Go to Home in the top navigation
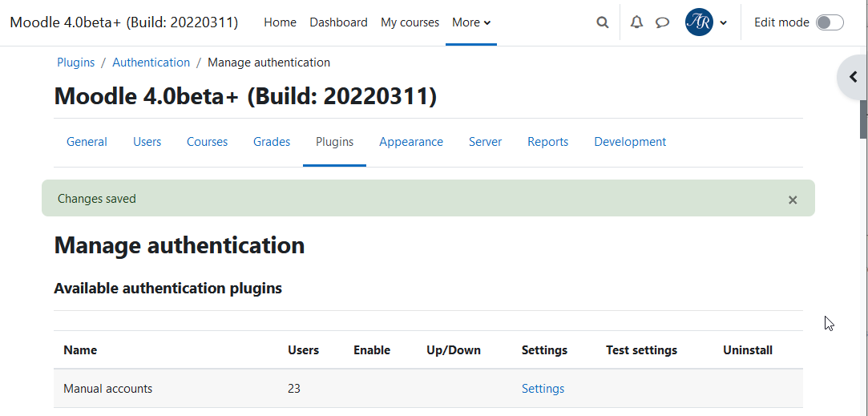The height and width of the screenshot is (416, 868). [280, 22]
